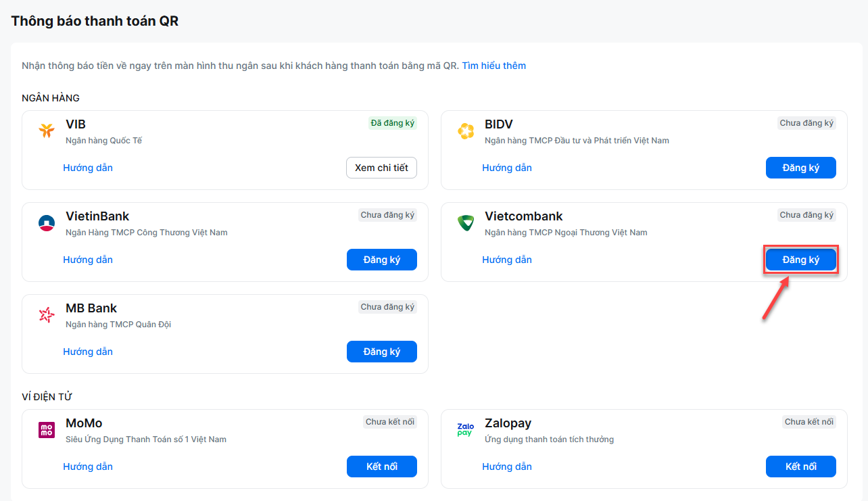
Task: Click the VietinBank logo icon
Action: [47, 223]
